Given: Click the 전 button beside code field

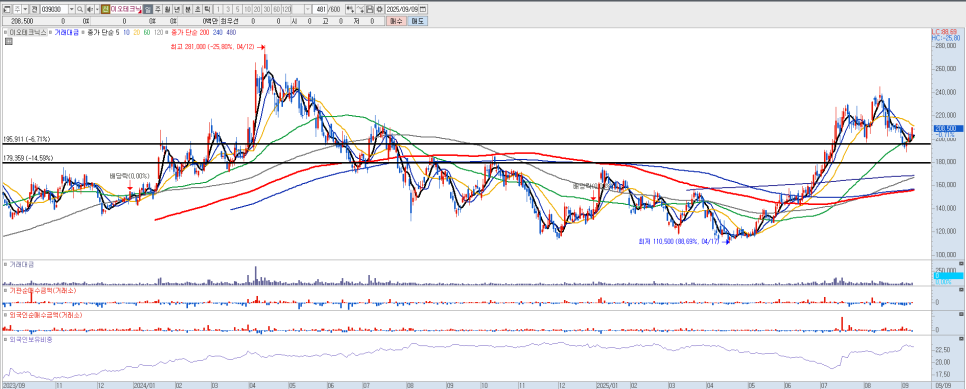Looking at the screenshot, I should point(34,9).
